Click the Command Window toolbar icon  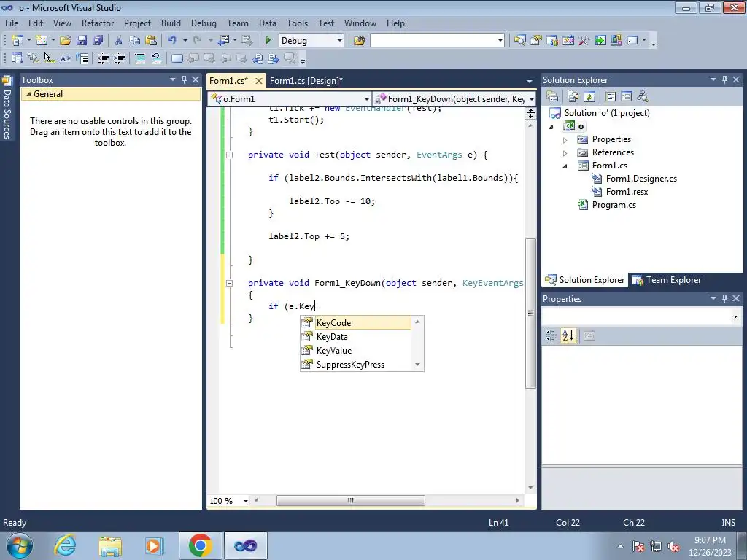click(632, 41)
